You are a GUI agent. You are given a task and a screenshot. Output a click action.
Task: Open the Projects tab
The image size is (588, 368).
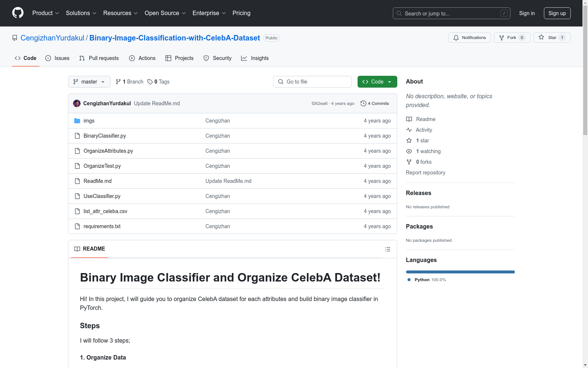[x=179, y=58]
